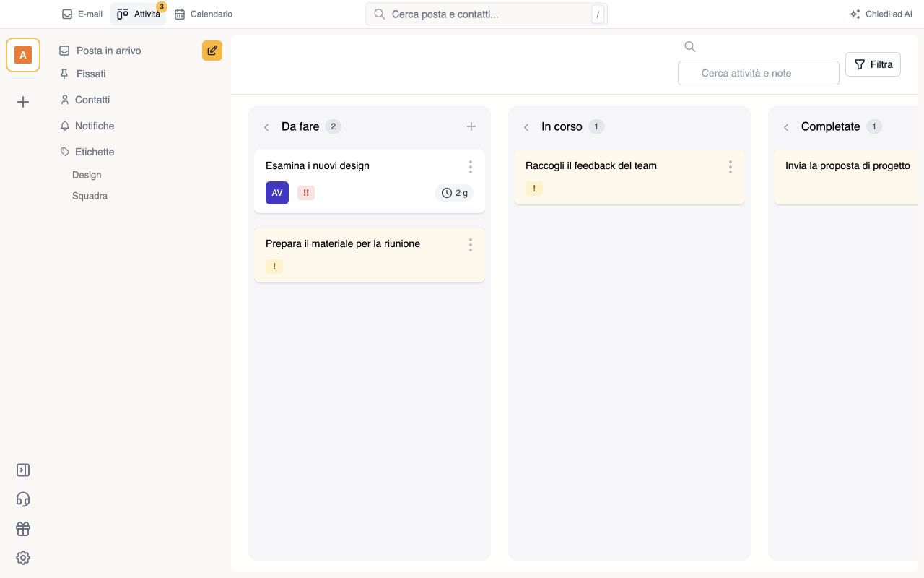Screen dimensions: 924x578
Task: Toggle sidebar panel icon at bottom left
Action: (23, 470)
